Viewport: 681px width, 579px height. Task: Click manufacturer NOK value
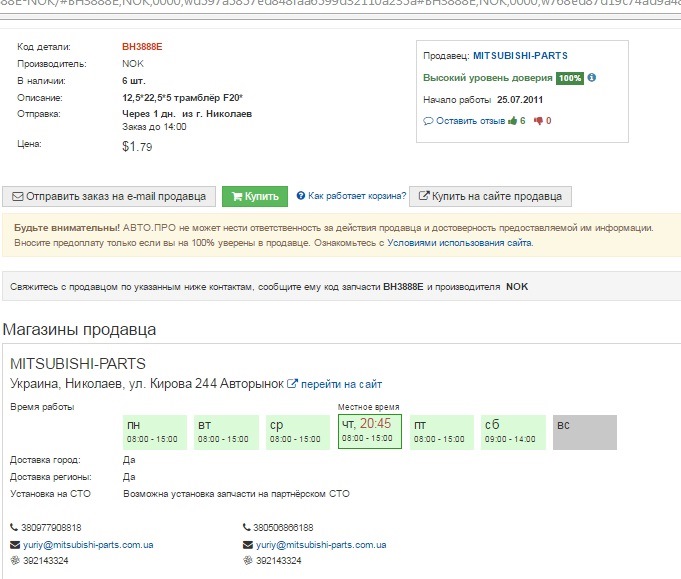[x=132, y=63]
